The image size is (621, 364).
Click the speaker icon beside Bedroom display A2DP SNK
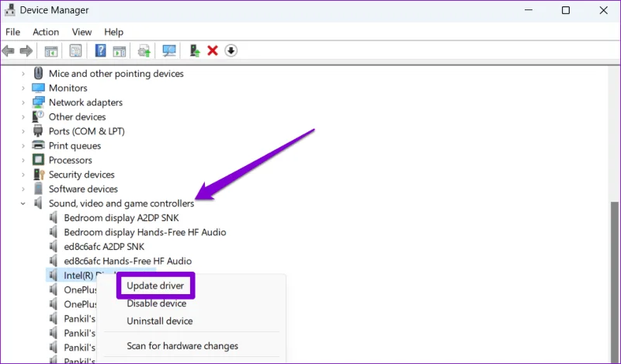coord(54,217)
